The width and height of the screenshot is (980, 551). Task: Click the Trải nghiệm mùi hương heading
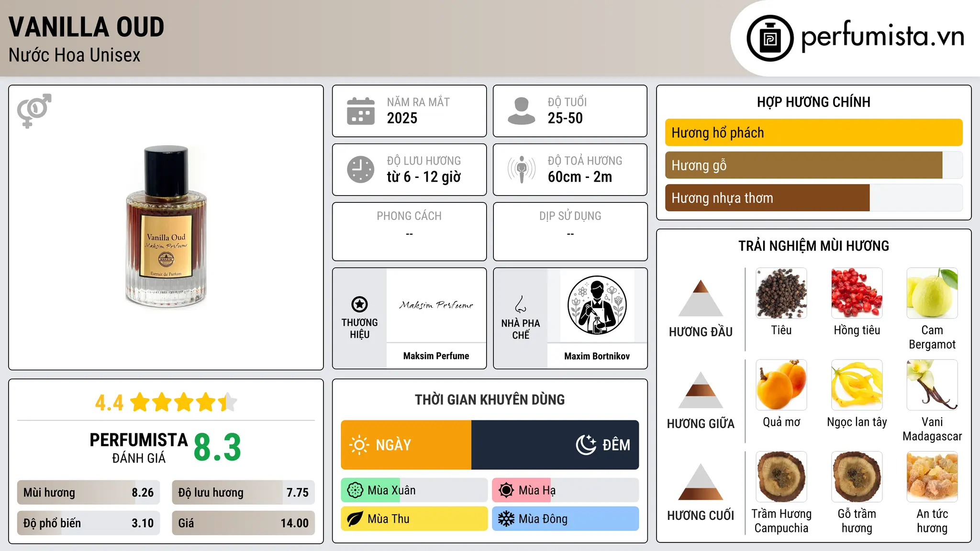tap(814, 246)
